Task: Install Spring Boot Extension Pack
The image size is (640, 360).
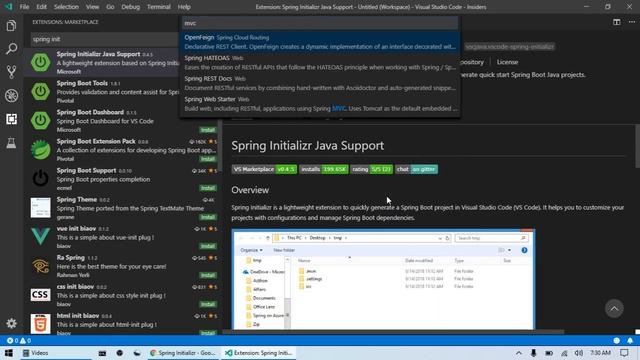Action: pos(208,159)
